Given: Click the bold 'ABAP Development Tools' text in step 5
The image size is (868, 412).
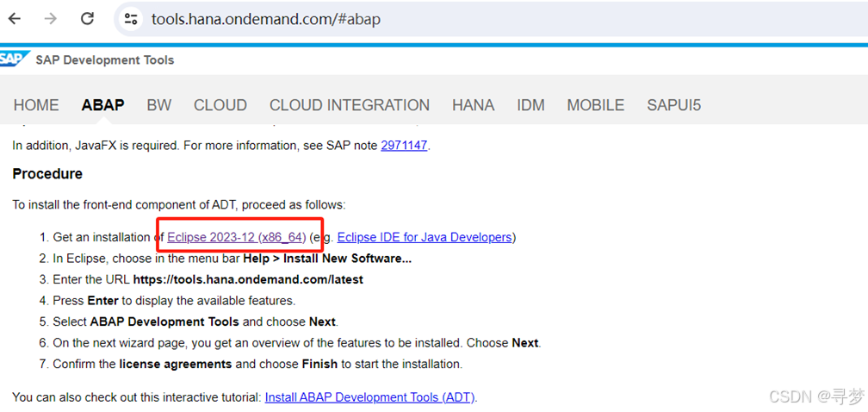Looking at the screenshot, I should 164,321.
